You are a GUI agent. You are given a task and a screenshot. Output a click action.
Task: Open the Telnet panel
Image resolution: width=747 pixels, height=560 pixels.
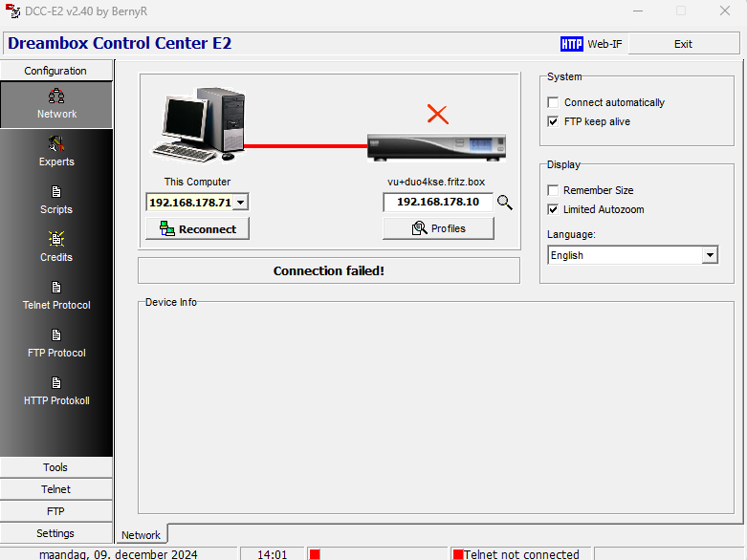tap(56, 489)
